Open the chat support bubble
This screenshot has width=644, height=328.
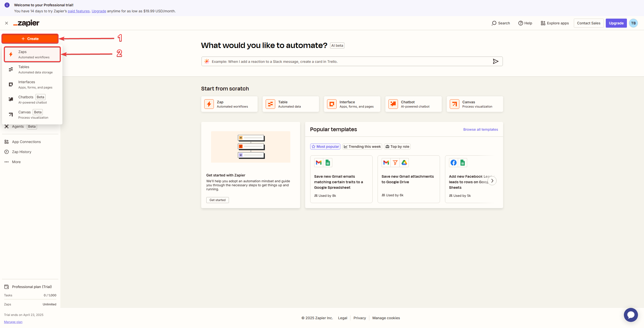click(x=631, y=315)
